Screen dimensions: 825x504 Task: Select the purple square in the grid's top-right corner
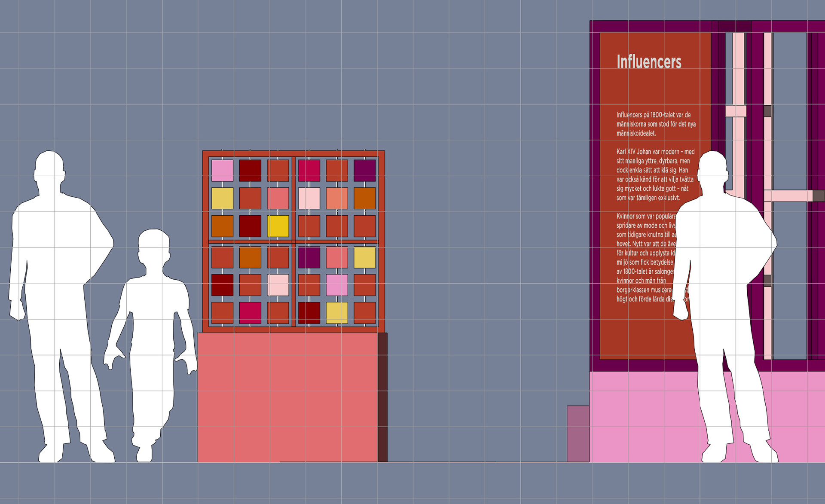pos(364,171)
